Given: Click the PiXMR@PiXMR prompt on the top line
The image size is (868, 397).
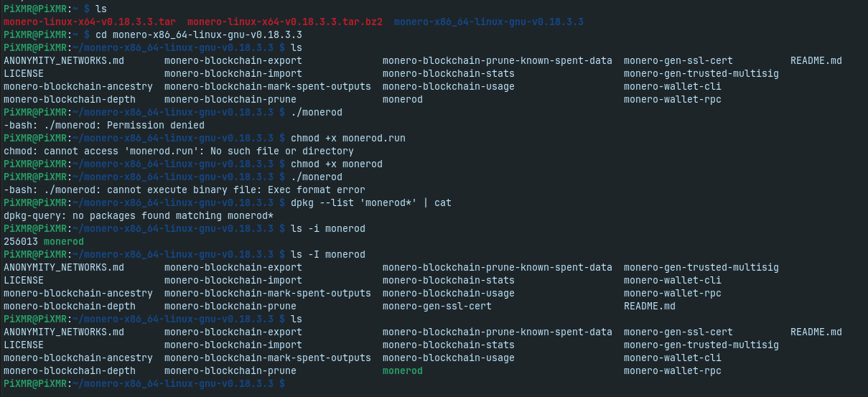Looking at the screenshot, I should coord(34,9).
